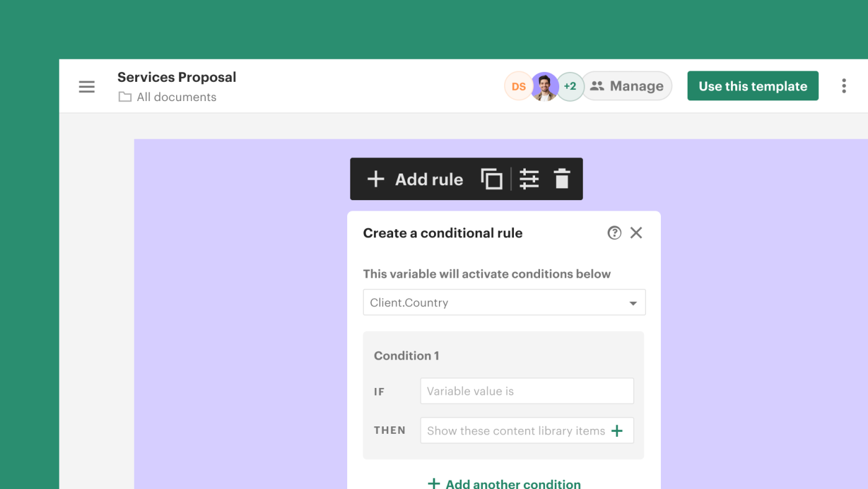Click the folder icon beside All documents
The height and width of the screenshot is (489, 868).
125,97
